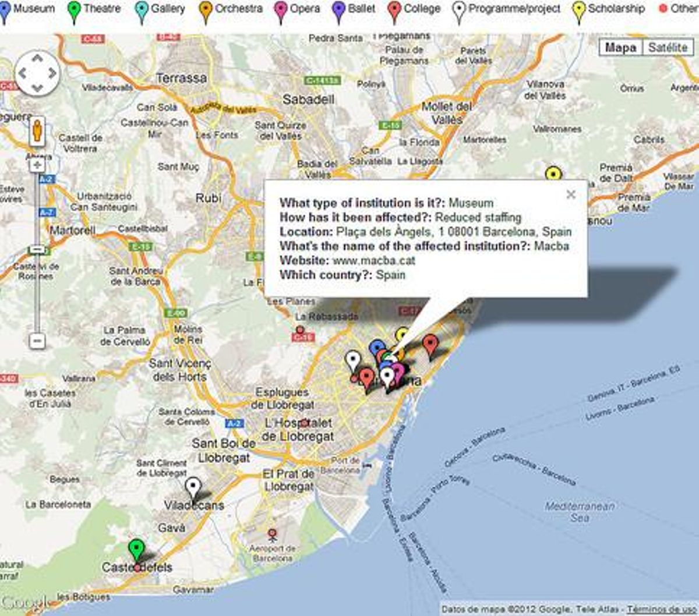
Task: Click the 'Sant Andreu de la Barca' map label
Action: click(136, 276)
